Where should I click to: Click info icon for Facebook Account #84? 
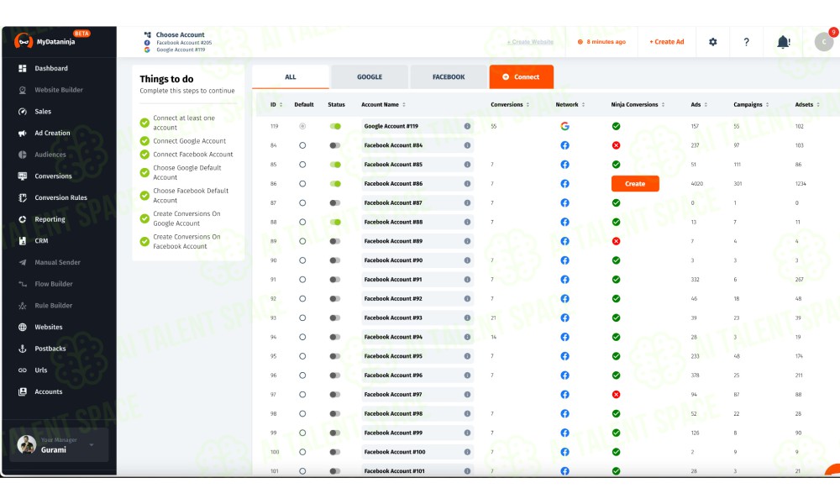point(467,145)
